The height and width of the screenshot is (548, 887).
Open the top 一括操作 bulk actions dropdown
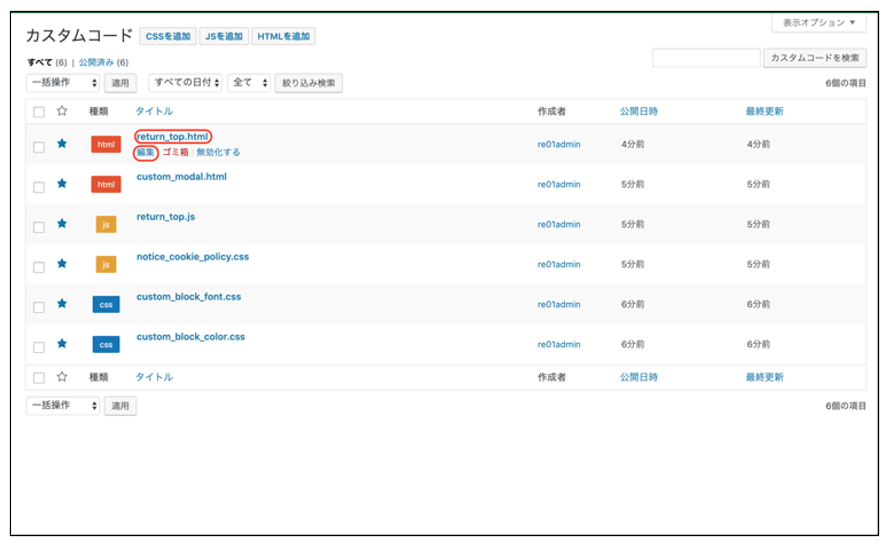pyautogui.click(x=62, y=83)
